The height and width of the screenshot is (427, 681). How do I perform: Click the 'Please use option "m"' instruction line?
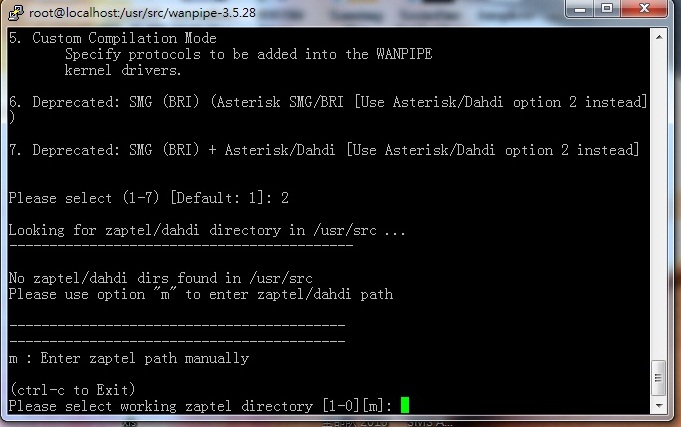pyautogui.click(x=201, y=295)
